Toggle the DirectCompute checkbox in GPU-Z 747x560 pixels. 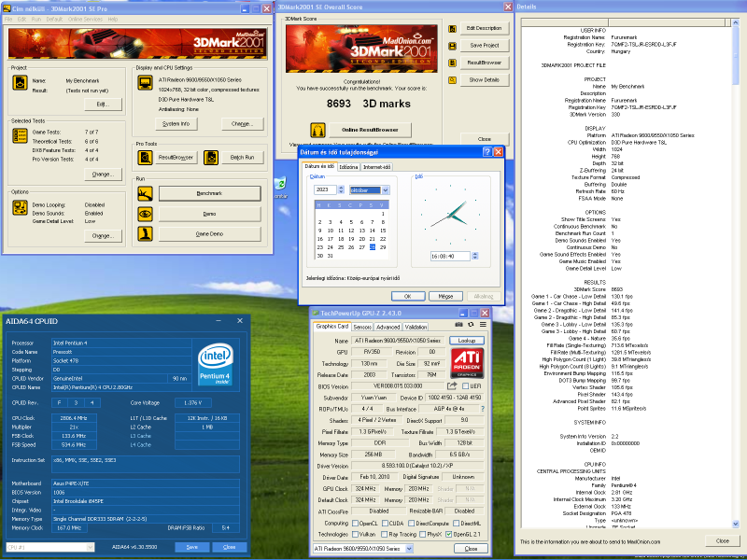(411, 523)
